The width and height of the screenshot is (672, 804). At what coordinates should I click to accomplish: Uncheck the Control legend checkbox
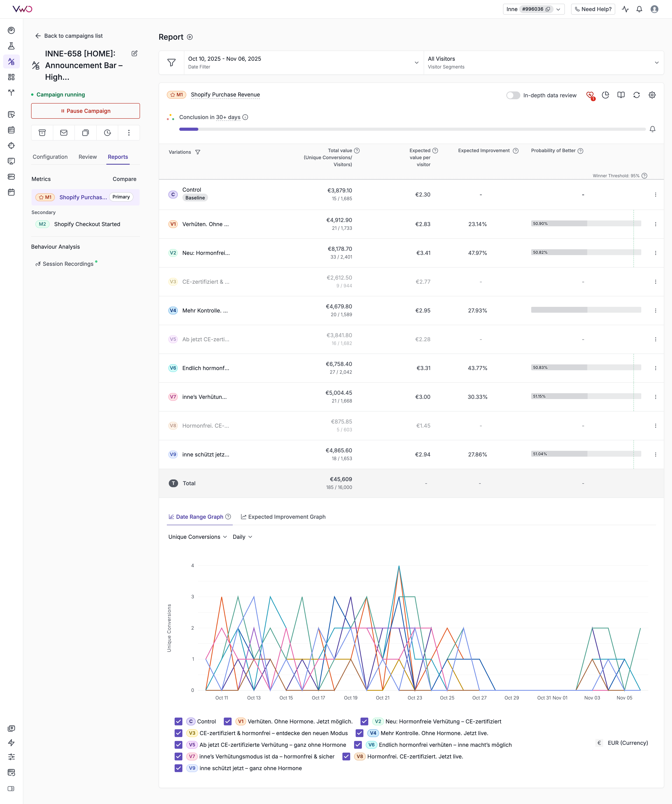178,721
